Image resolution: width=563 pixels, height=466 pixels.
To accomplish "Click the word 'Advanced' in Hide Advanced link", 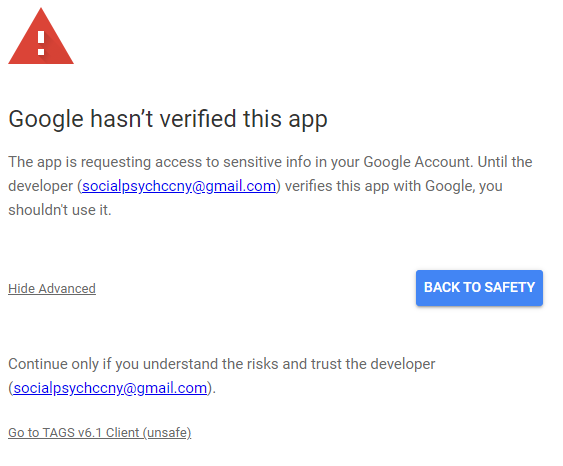I will point(67,289).
